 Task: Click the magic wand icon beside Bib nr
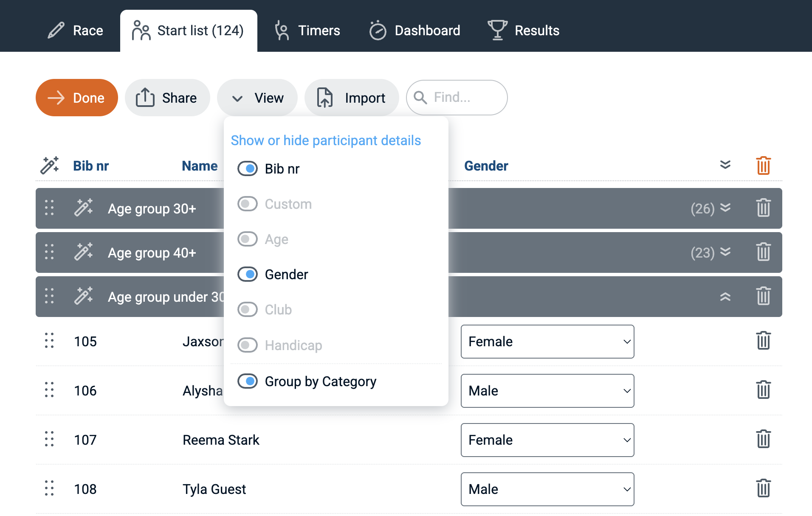coord(50,165)
